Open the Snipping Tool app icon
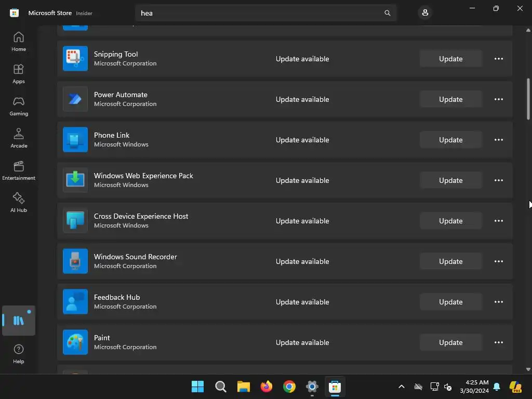The height and width of the screenshot is (399, 532). 75,58
